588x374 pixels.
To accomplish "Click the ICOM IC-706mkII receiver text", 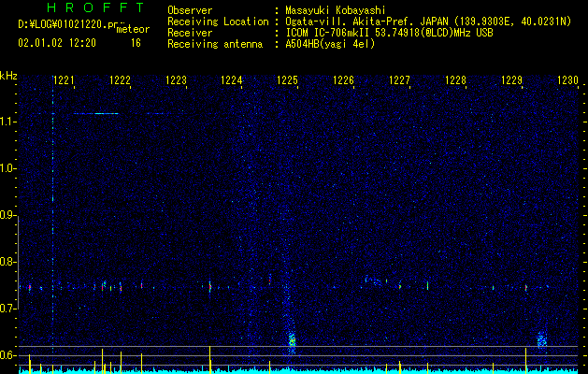I will click(389, 33).
